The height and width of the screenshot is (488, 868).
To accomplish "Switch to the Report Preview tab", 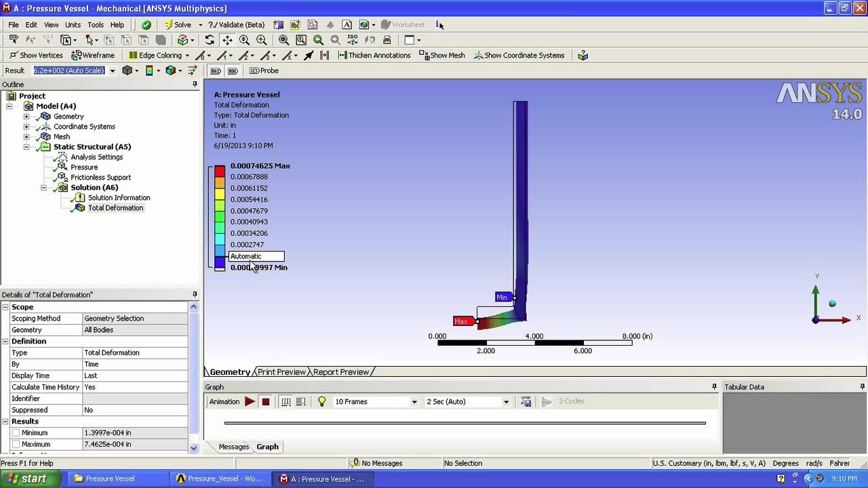I will point(340,372).
